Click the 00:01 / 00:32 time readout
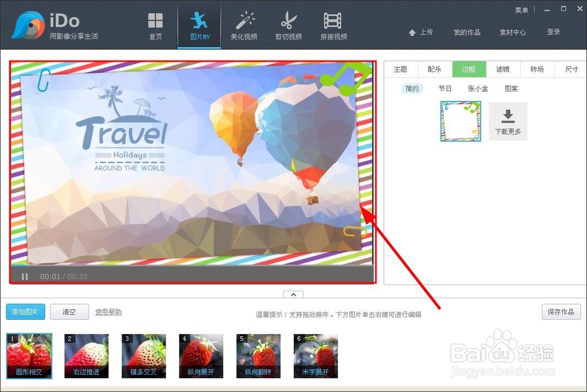The width and height of the screenshot is (587, 392). pyautogui.click(x=63, y=276)
